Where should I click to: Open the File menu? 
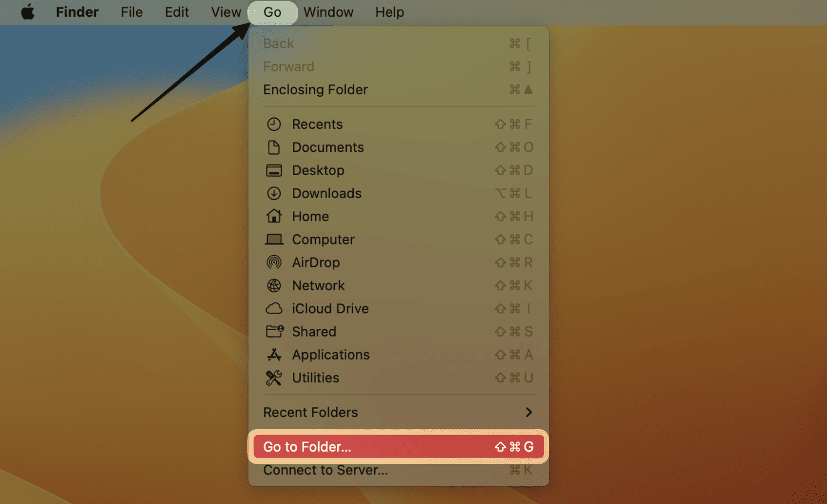pos(131,12)
